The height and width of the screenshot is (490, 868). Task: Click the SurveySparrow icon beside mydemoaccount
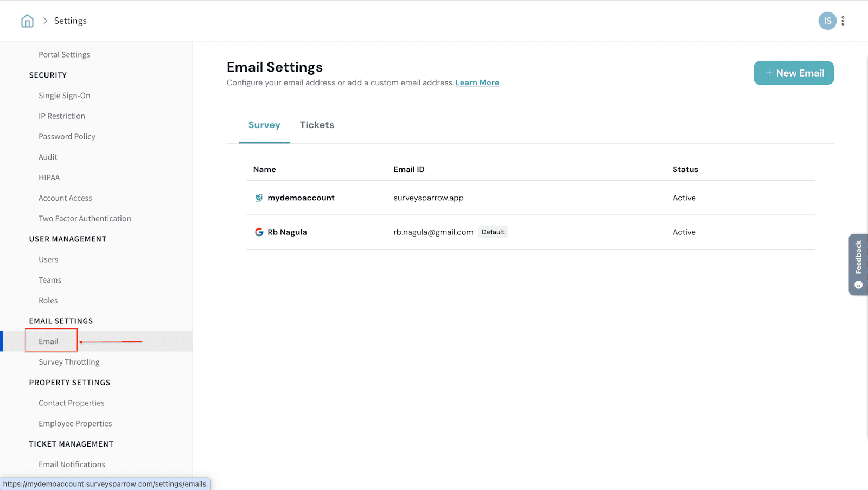pos(259,198)
